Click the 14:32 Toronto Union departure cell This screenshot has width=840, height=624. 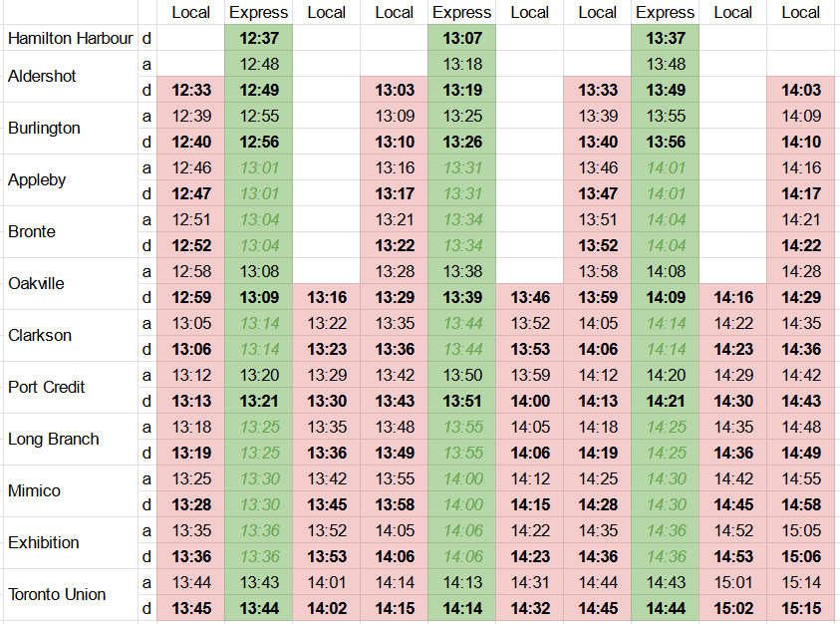tap(529, 608)
